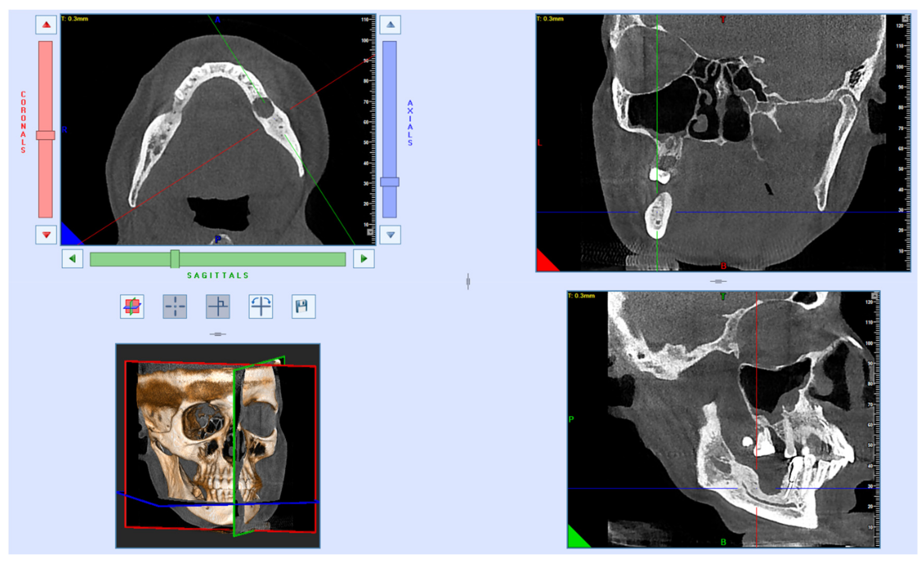Click the rotate axes icon
The image size is (924, 562).
click(261, 306)
